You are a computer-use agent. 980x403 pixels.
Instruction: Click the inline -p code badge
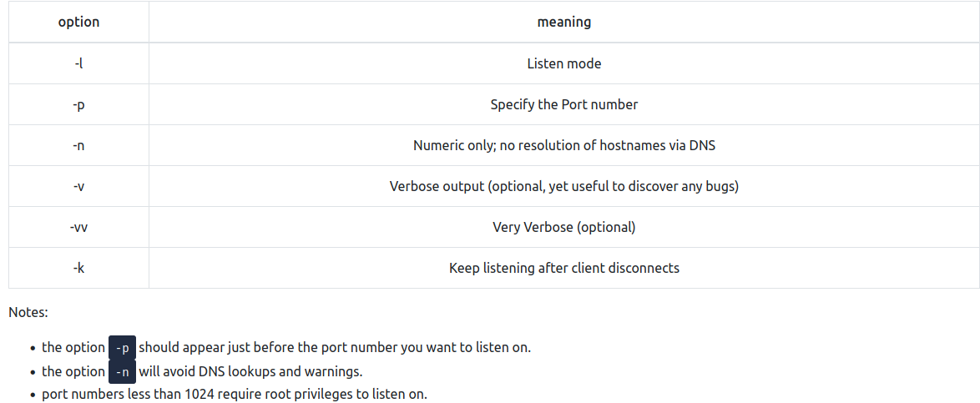[x=122, y=348]
